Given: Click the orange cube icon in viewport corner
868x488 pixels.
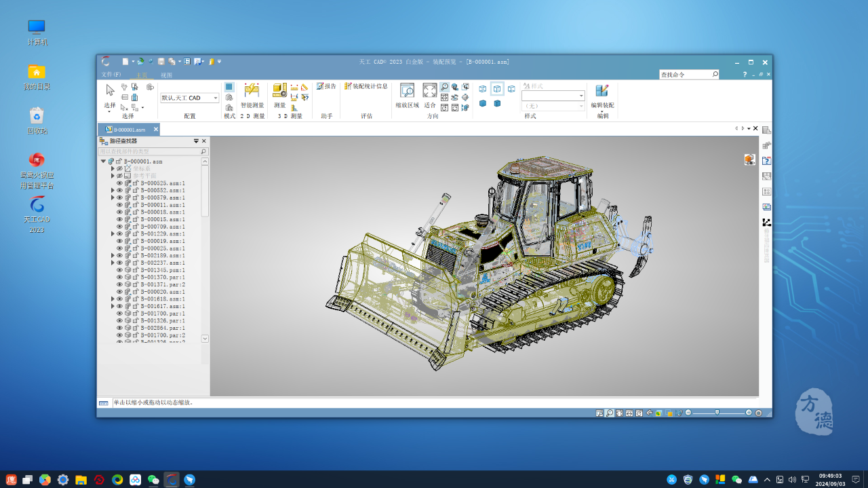Looking at the screenshot, I should (x=749, y=159).
